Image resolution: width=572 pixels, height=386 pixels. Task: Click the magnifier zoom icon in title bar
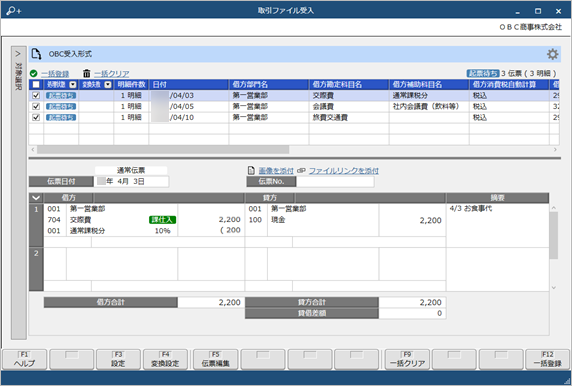point(13,11)
